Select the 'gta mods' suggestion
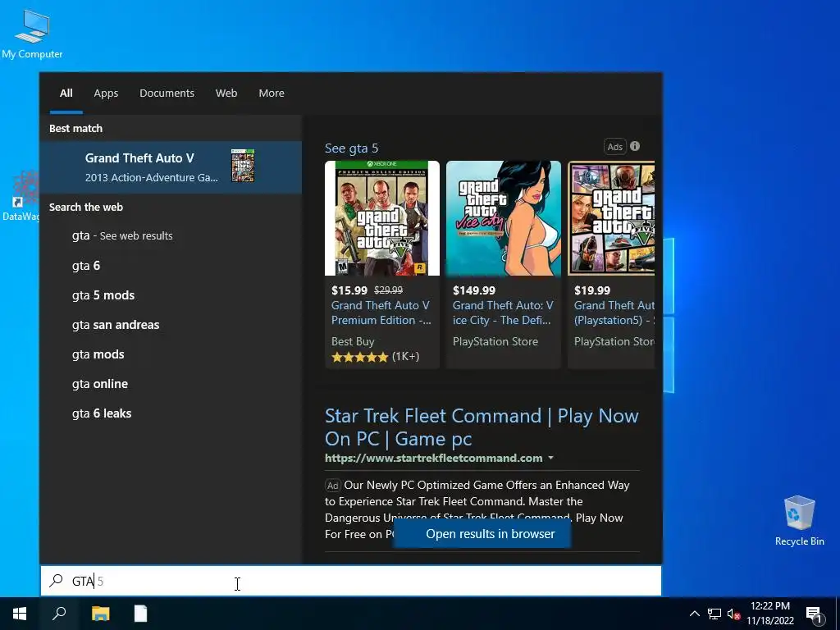 (x=171, y=354)
